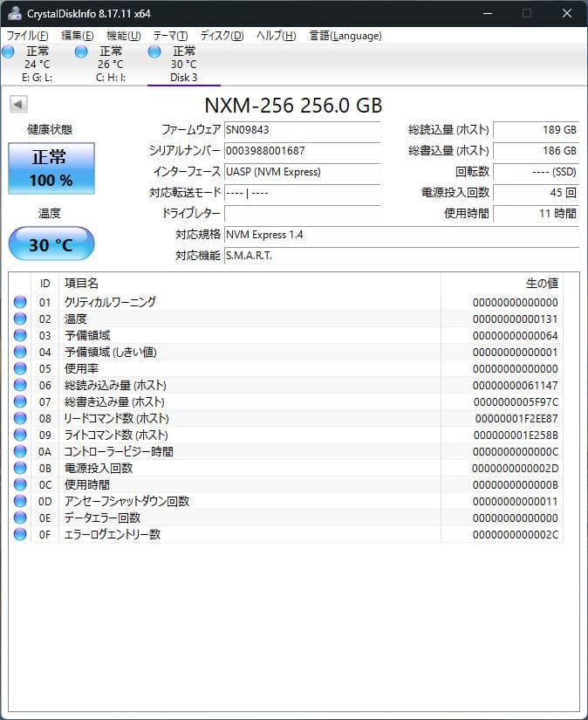The width and height of the screenshot is (588, 720).
Task: Click the 対応機能 field S.M.A.R.T.
Action: 401,256
